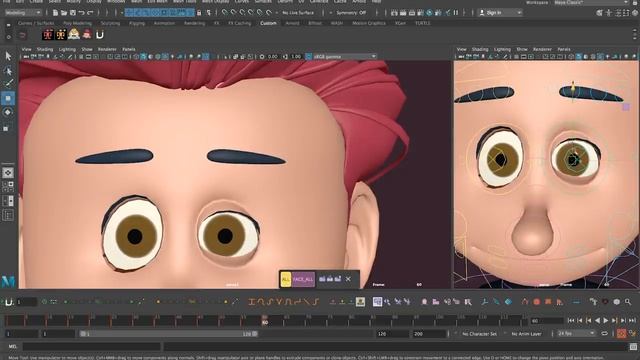
Task: Click the blonde character face shelf icon
Action: pyautogui.click(x=74, y=34)
